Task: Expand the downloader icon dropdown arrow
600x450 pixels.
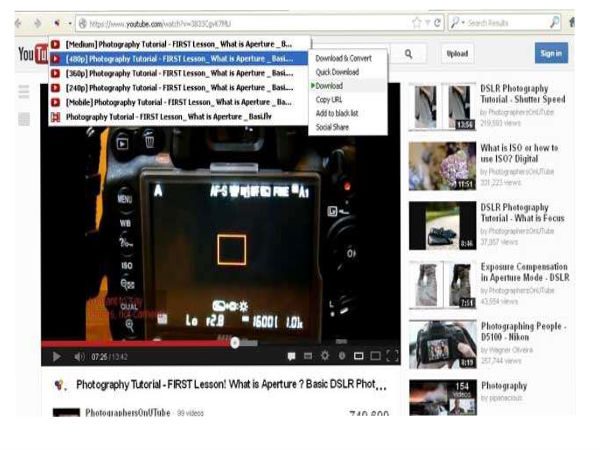Action: pyautogui.click(x=70, y=24)
